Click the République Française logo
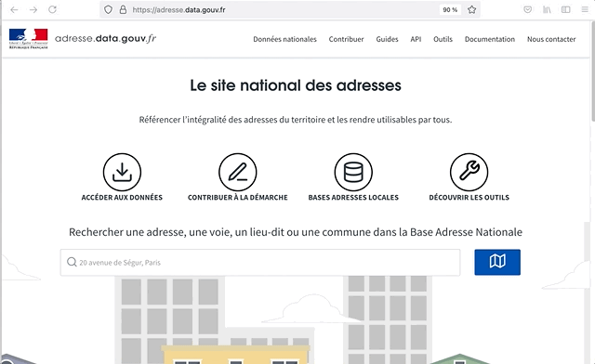595x364 pixels. (29, 39)
